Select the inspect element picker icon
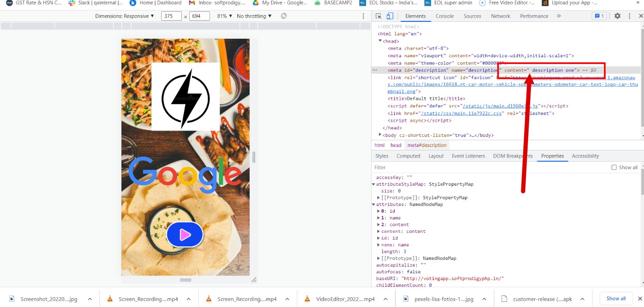 point(378,16)
